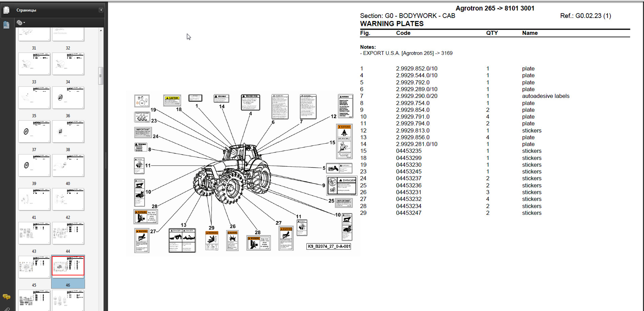Click the thumbnail panel scrollbar handle
This screenshot has width=644, height=311.
[101, 76]
